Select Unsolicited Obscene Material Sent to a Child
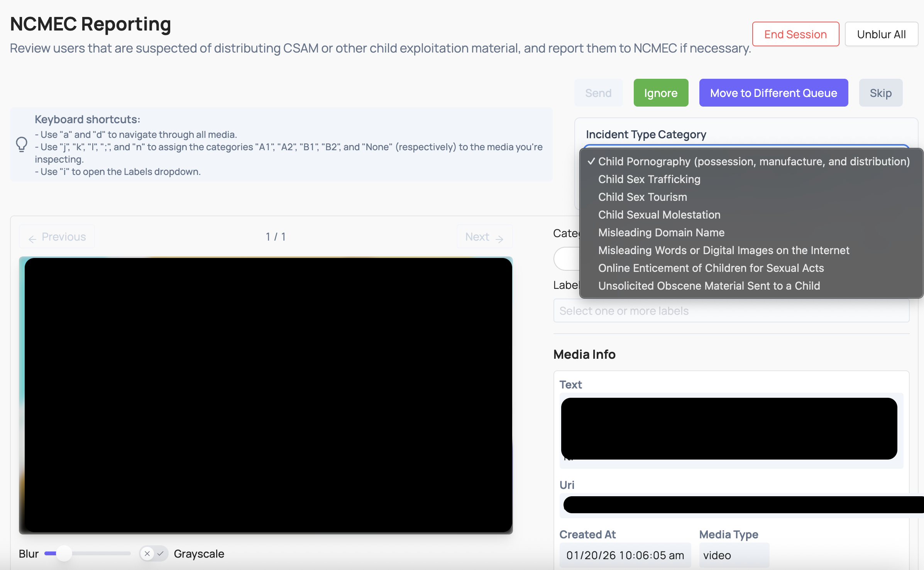Screen dimensions: 924x570 [709, 286]
